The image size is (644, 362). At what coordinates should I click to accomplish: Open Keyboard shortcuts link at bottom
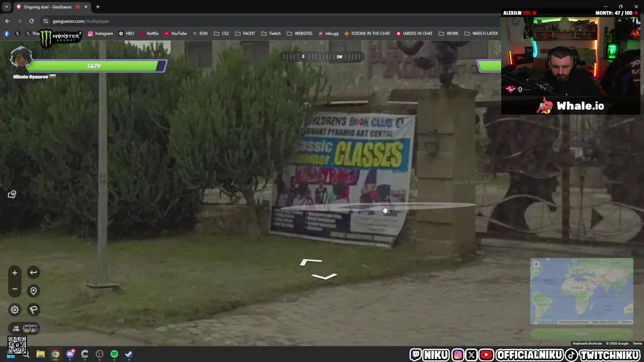coord(587,343)
